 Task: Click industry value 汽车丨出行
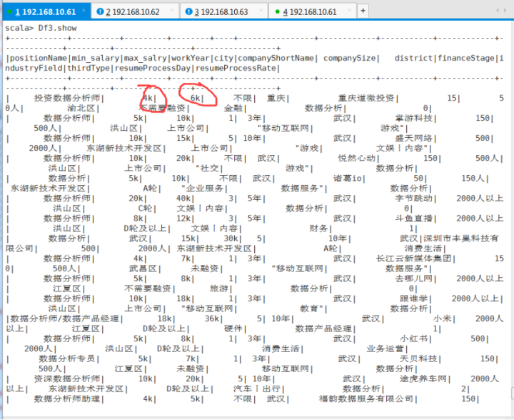tap(257, 389)
